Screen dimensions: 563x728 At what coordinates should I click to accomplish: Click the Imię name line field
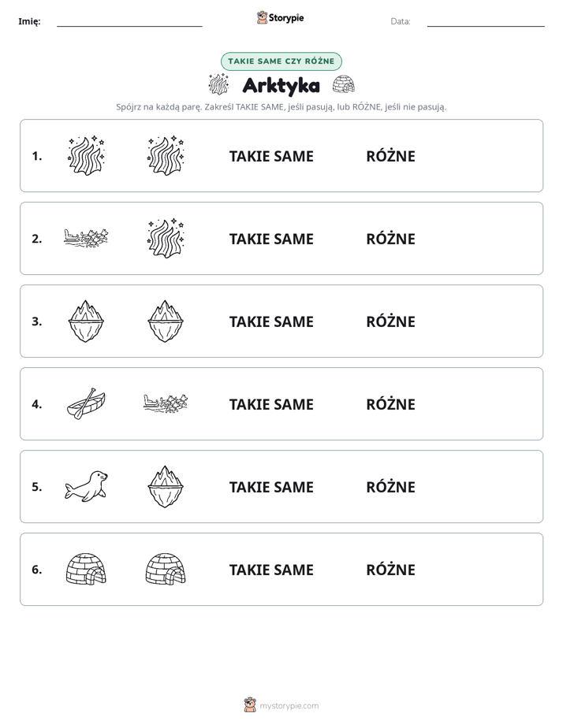129,22
